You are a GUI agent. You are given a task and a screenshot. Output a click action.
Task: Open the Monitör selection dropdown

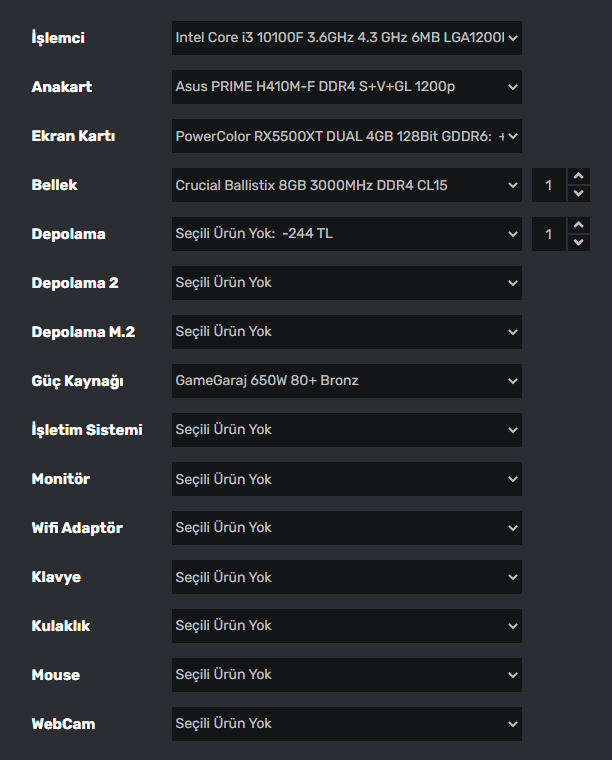tap(346, 479)
